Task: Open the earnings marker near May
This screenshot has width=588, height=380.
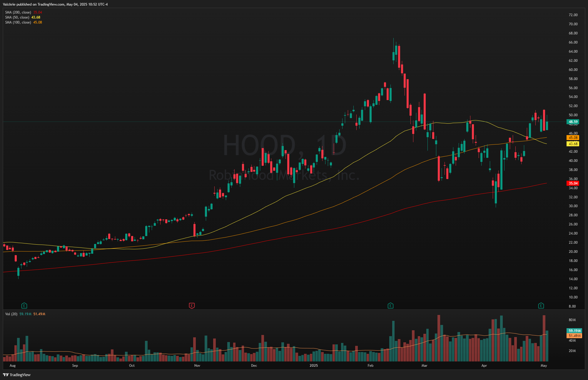Action: pos(541,306)
